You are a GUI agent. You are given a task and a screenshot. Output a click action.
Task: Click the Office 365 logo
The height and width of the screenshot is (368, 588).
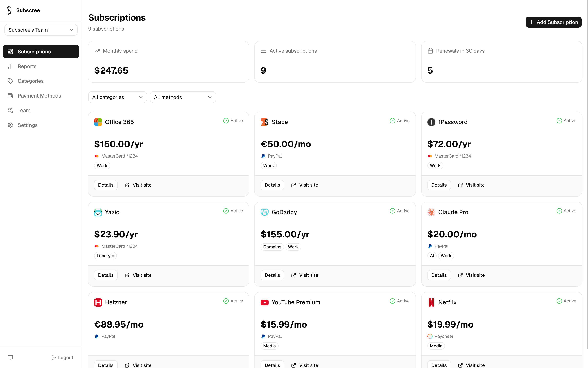[x=98, y=122]
